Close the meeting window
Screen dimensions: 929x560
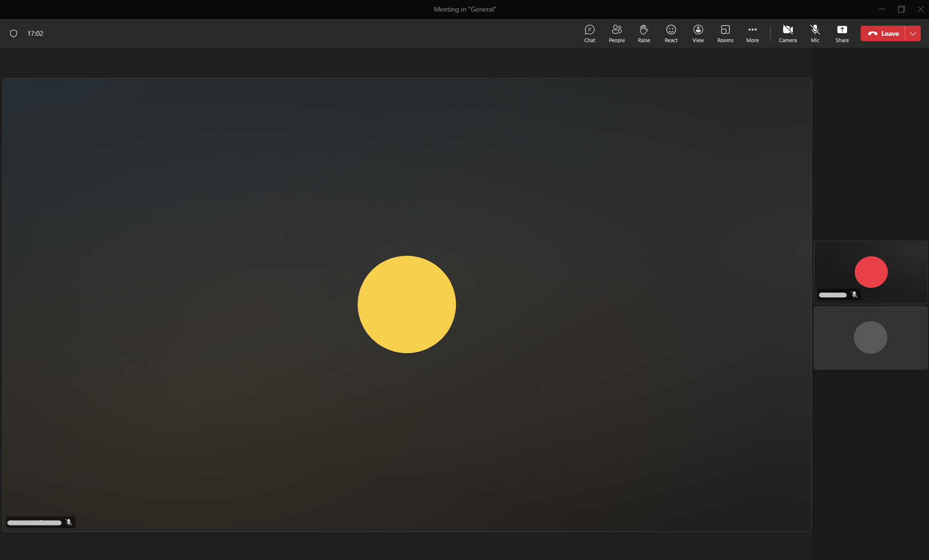click(920, 9)
